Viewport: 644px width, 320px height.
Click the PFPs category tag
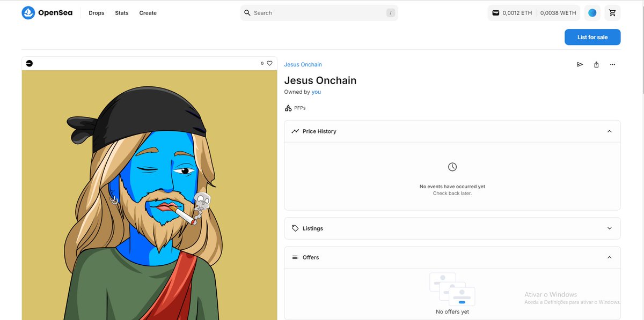coord(295,108)
